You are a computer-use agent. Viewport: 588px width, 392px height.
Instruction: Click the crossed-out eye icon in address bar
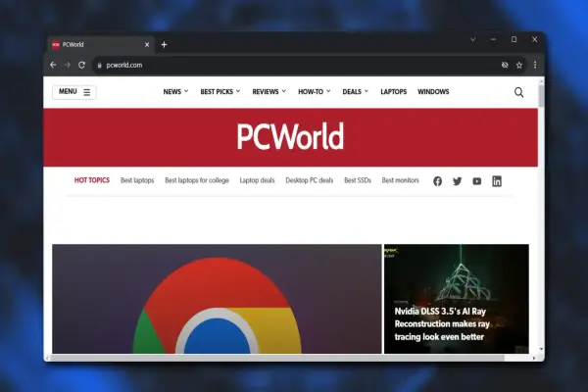[505, 65]
